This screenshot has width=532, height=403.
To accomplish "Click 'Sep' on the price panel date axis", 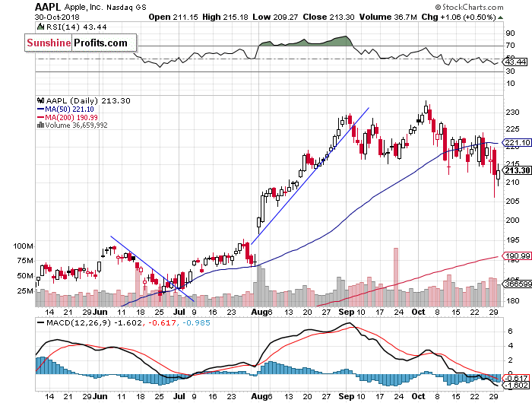I will 346,312.
